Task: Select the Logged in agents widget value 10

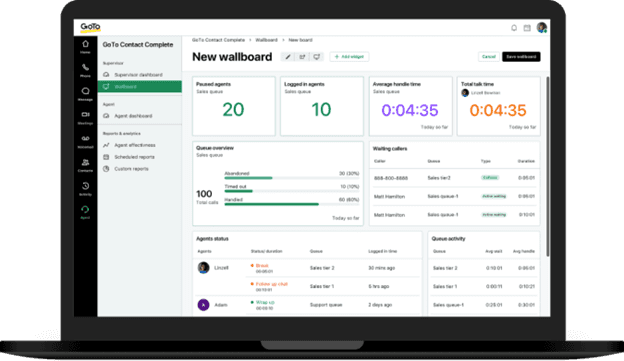Action: click(321, 109)
